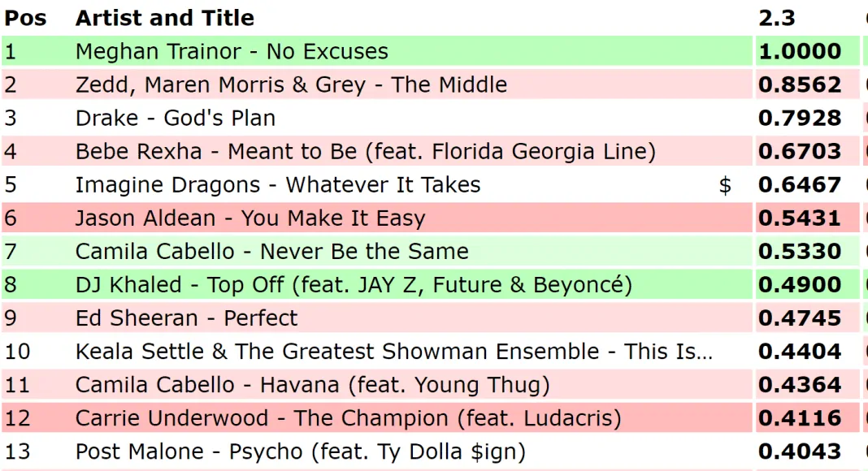Image resolution: width=868 pixels, height=471 pixels.
Task: Click the "Artist and Title" column header
Action: (x=165, y=18)
